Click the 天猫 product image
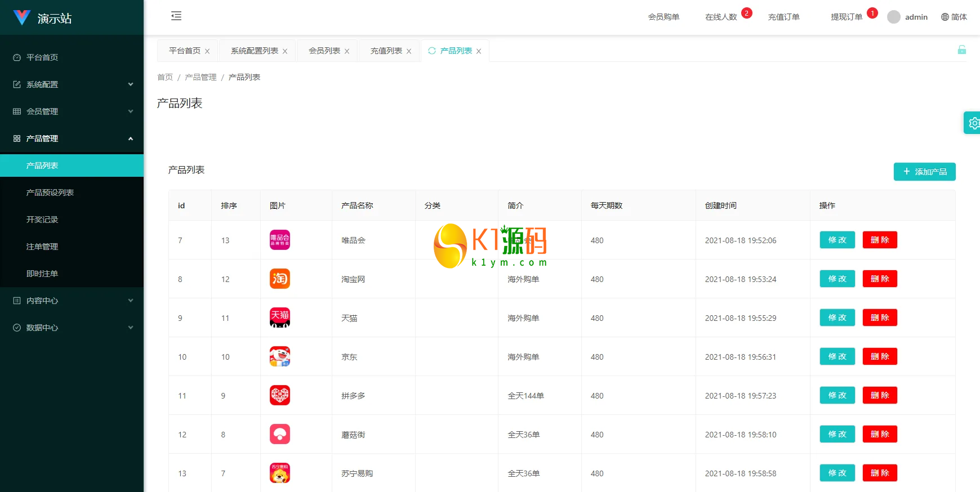Screen dimensions: 980x492 (280, 317)
